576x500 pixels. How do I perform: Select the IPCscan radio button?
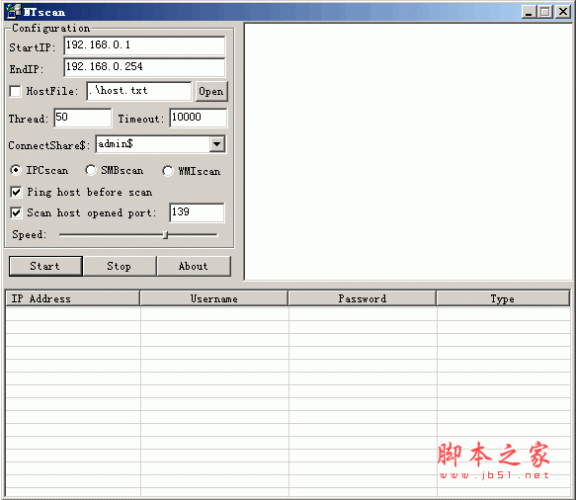click(x=16, y=170)
